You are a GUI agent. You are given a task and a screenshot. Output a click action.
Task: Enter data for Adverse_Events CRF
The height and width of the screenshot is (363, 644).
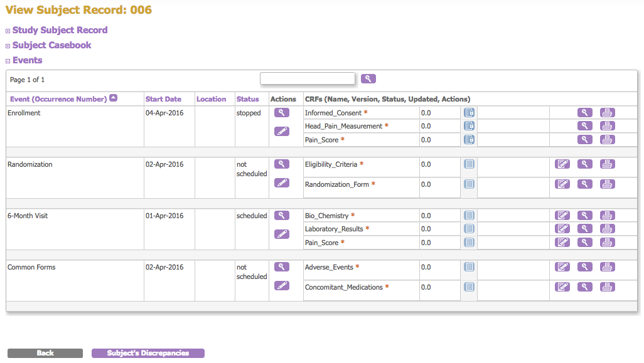coord(562,267)
